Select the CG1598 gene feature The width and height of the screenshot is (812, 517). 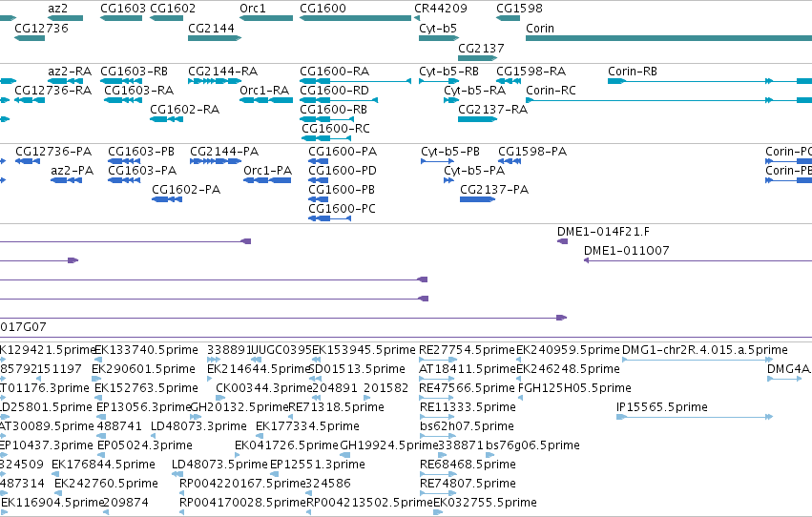pos(508,18)
